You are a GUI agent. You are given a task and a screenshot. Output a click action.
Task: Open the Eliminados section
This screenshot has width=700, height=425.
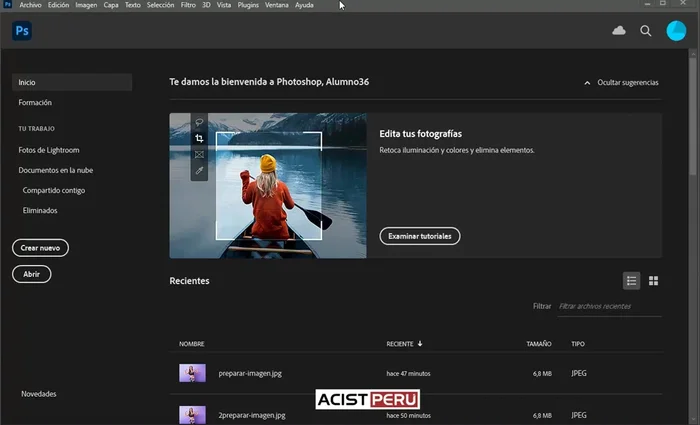click(40, 211)
